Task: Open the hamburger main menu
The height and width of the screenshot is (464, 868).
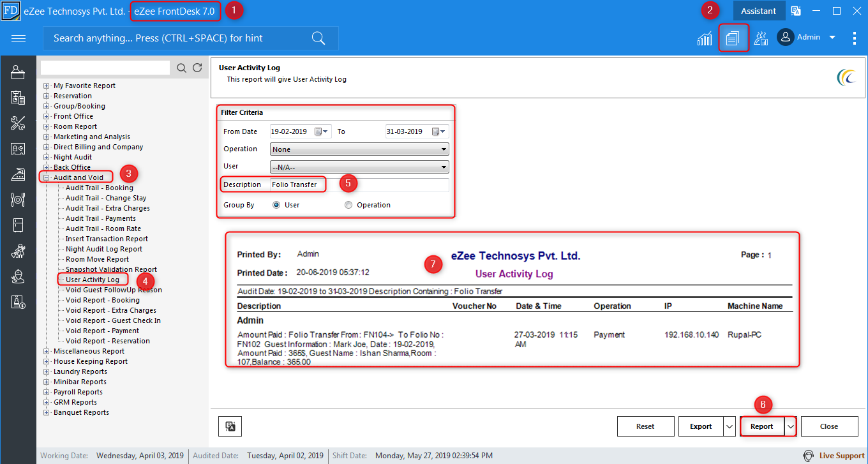Action: coord(19,38)
